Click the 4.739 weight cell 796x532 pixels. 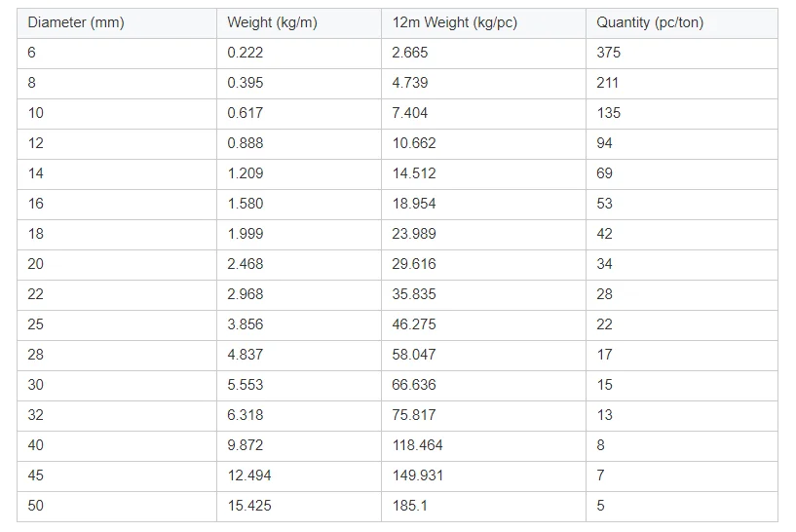pyautogui.click(x=409, y=83)
